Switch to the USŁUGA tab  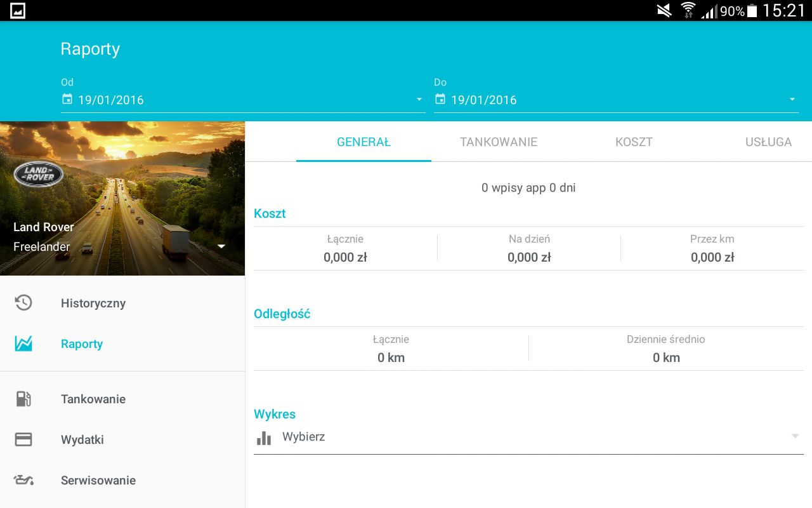point(768,142)
